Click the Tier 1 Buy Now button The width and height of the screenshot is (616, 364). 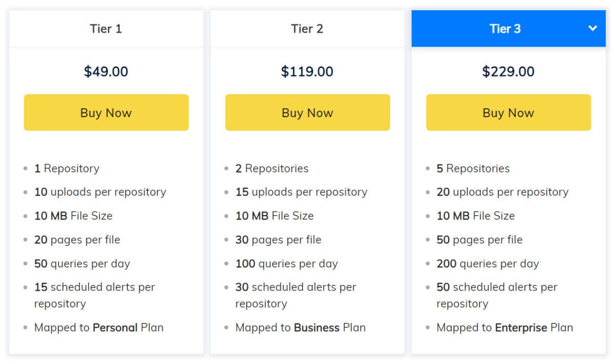[106, 112]
